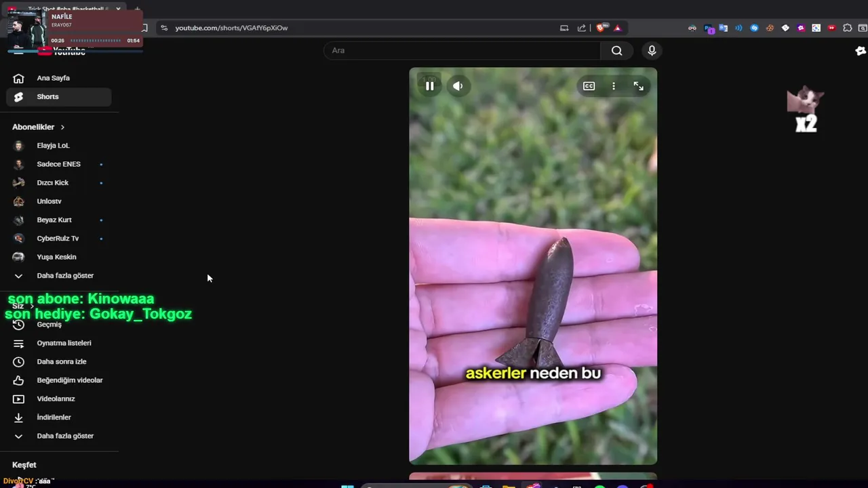
Task: Click the search magnifier button
Action: point(616,50)
